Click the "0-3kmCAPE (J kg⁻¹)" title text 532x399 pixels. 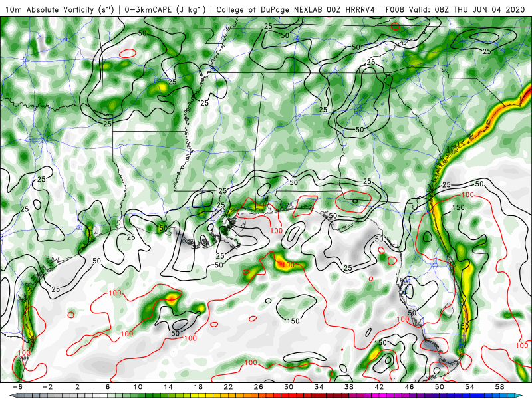(165, 9)
